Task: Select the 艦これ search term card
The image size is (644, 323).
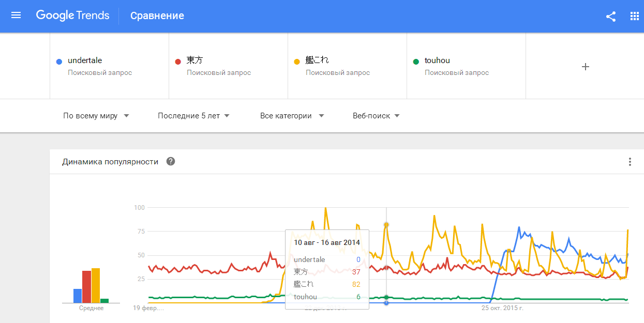Action: [x=347, y=66]
